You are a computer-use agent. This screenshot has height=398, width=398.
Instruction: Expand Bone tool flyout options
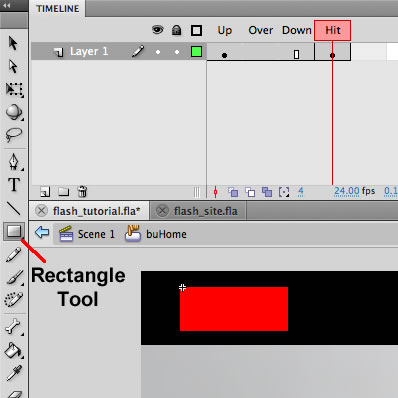pos(23,334)
